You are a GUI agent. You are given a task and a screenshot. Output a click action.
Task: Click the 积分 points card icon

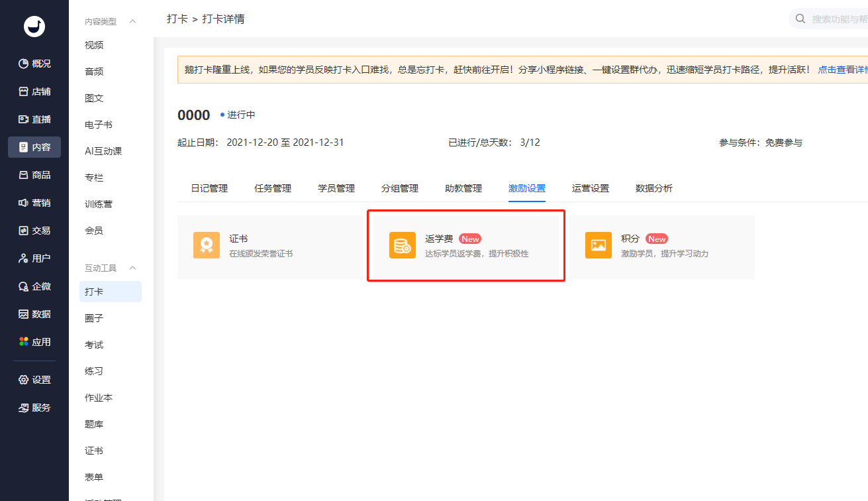click(x=598, y=245)
